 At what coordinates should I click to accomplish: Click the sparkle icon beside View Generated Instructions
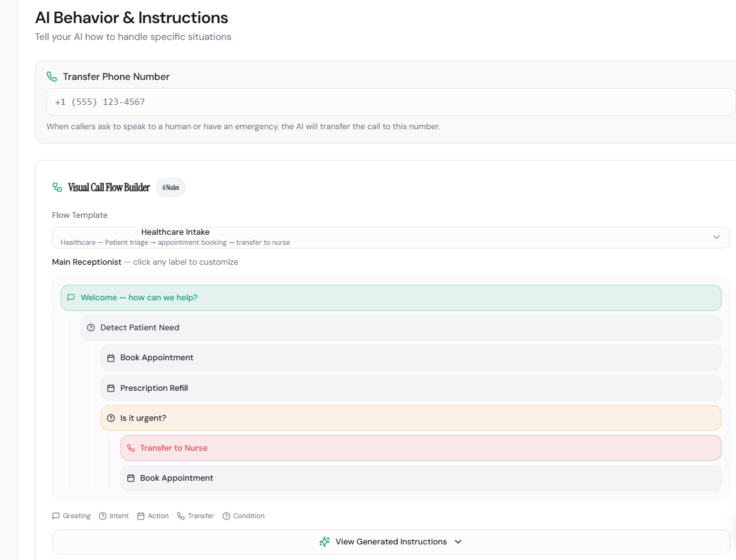point(324,541)
